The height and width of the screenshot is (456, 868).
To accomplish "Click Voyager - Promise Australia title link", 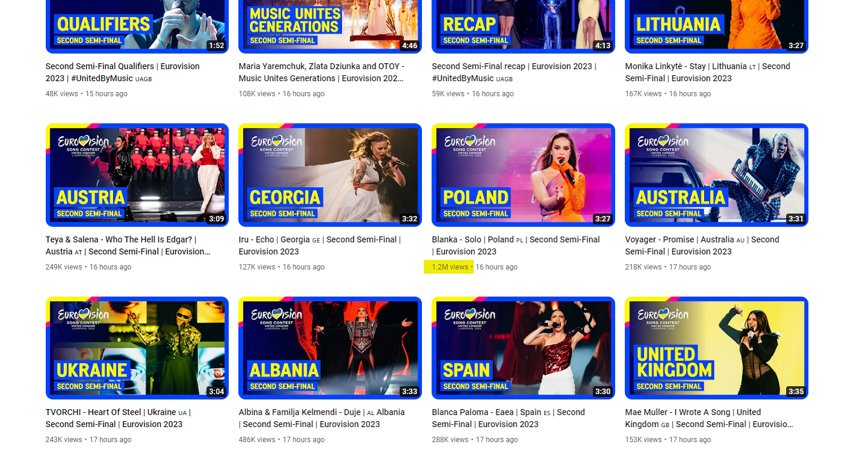I will [x=702, y=245].
